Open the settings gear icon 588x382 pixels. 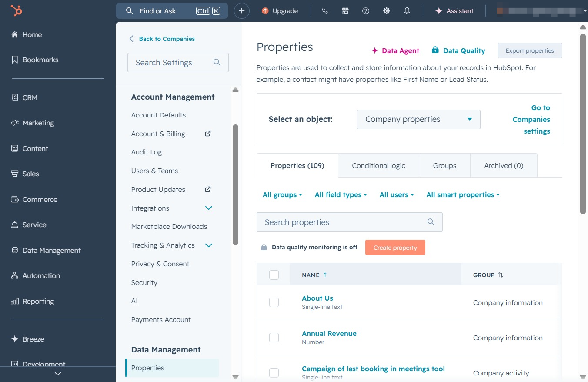point(386,11)
